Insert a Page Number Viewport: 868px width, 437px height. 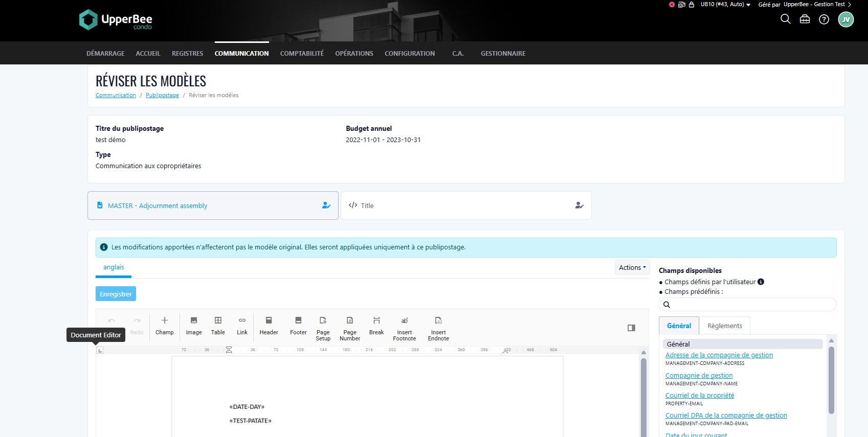click(x=350, y=328)
